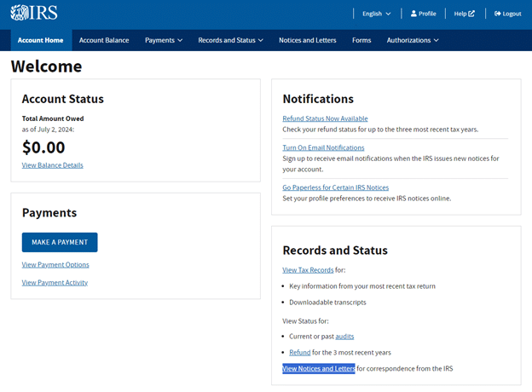This screenshot has height=392, width=532.
Task: Expand the Authorizations menu
Action: pyautogui.click(x=413, y=40)
